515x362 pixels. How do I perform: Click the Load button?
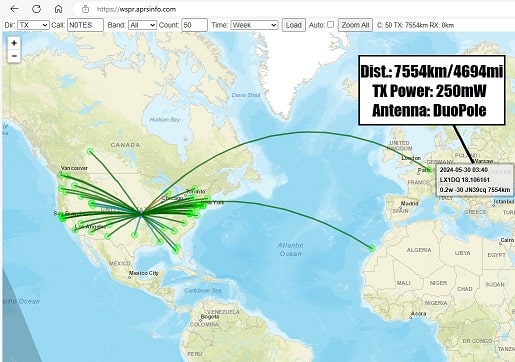point(294,25)
